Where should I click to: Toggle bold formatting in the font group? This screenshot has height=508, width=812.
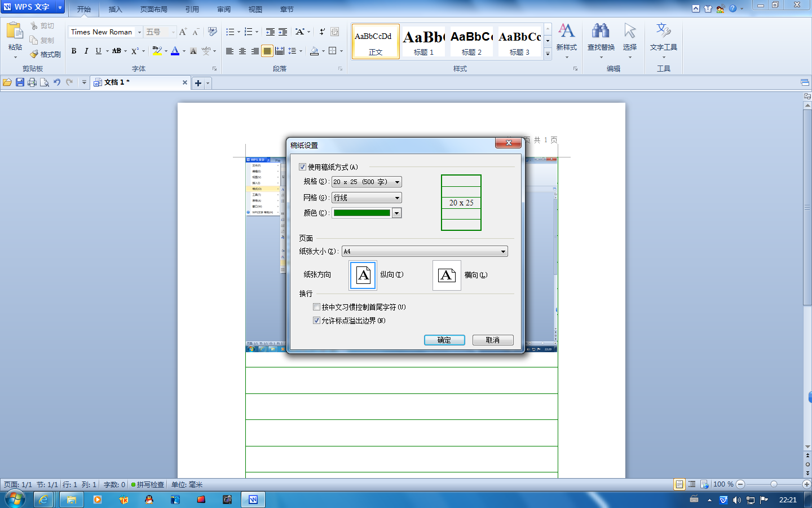(x=74, y=51)
